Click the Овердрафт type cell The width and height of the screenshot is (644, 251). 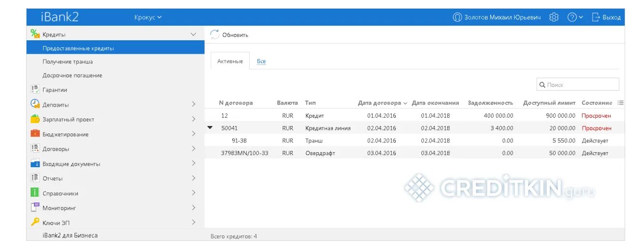pyautogui.click(x=320, y=153)
